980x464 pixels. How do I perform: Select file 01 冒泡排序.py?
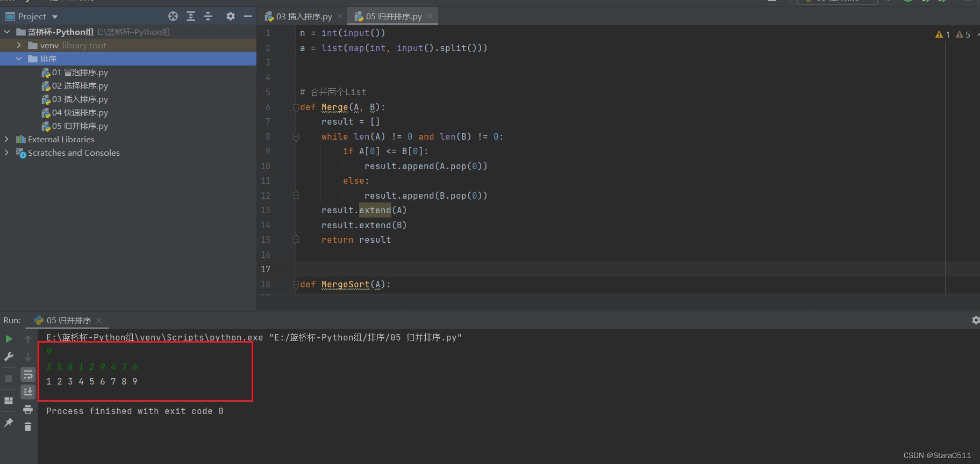(75, 72)
